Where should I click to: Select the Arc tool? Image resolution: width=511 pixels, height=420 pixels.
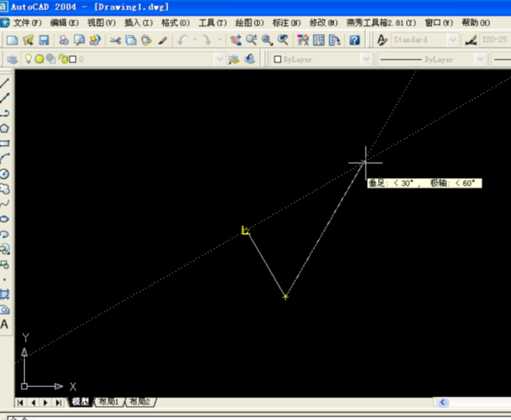point(5,159)
